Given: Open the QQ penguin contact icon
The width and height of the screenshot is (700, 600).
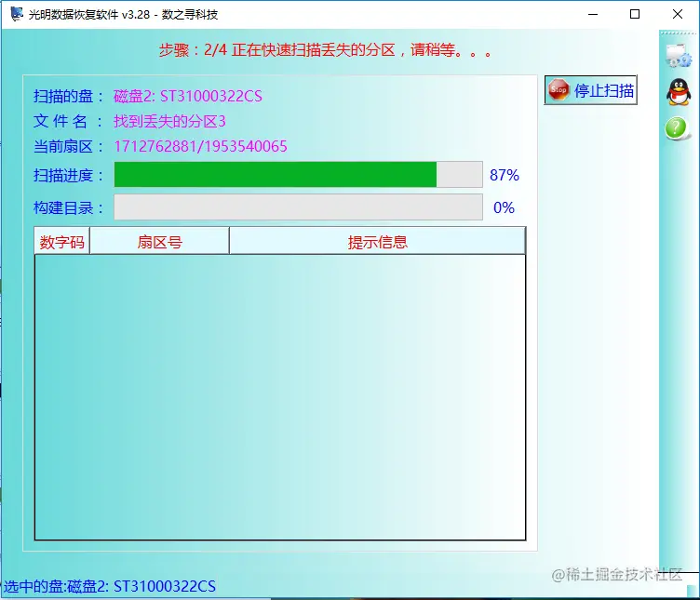Looking at the screenshot, I should (679, 92).
